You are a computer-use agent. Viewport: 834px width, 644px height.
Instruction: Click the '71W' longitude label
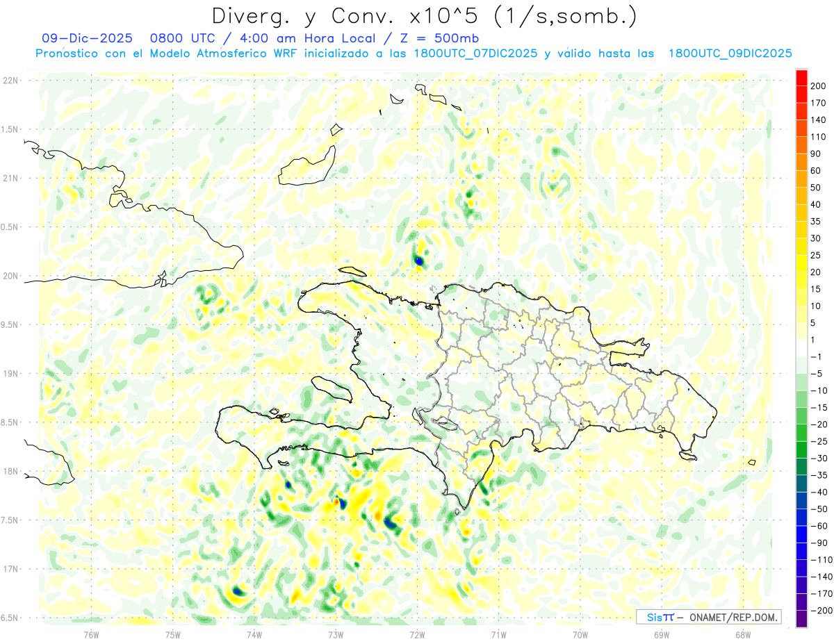tap(498, 634)
